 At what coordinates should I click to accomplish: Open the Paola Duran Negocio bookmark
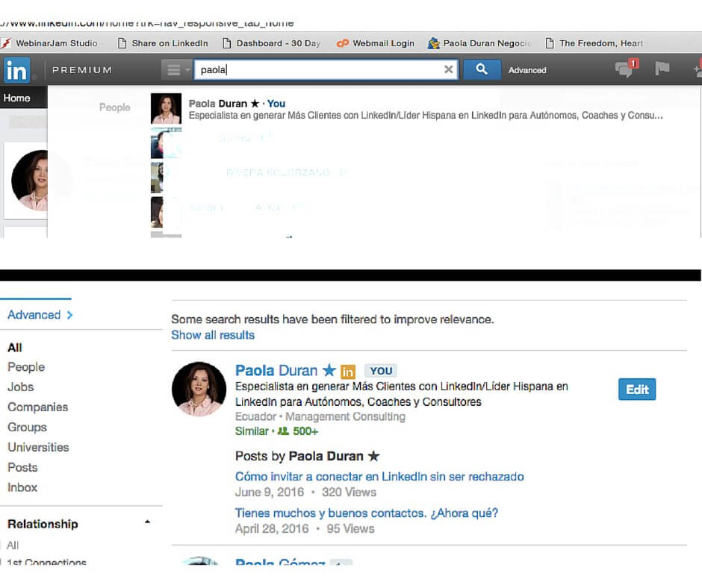(x=479, y=43)
